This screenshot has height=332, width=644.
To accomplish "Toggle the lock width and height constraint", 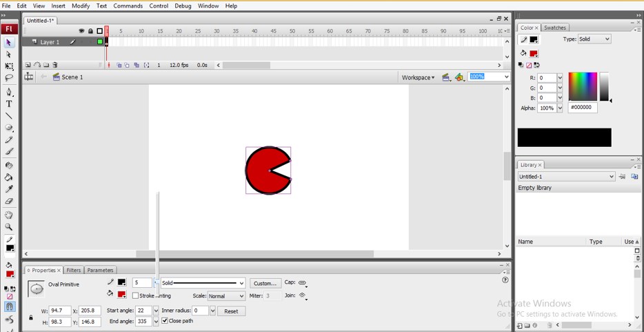I will (30, 318).
